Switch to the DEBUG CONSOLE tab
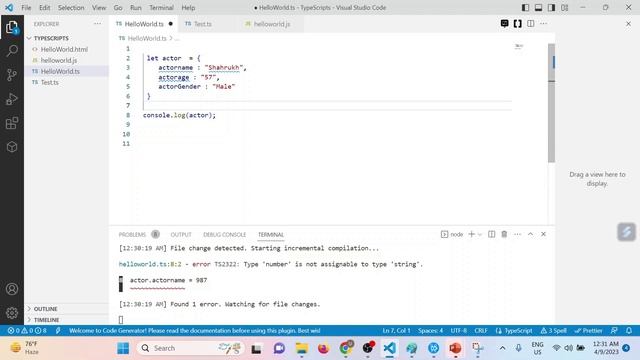The height and width of the screenshot is (360, 640). pos(224,234)
